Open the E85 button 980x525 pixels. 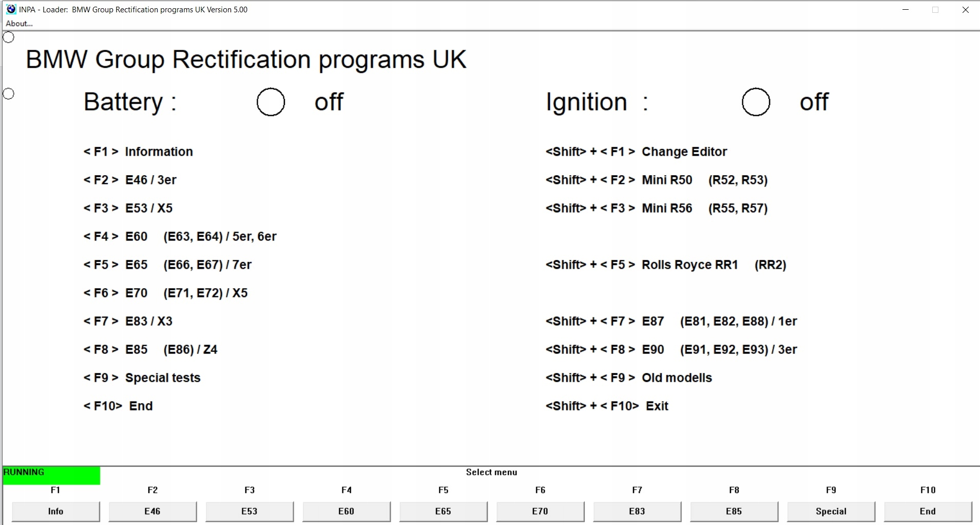pyautogui.click(x=734, y=511)
